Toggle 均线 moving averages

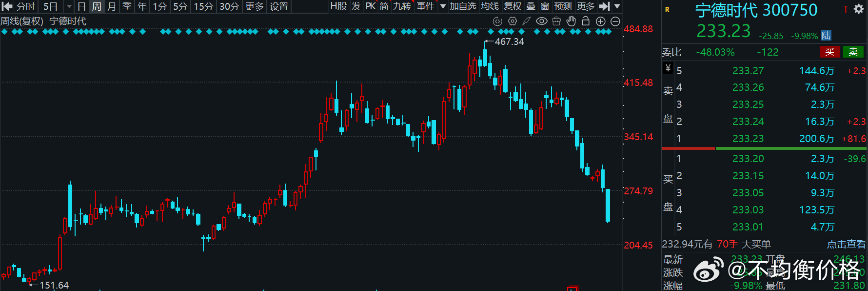[490, 6]
